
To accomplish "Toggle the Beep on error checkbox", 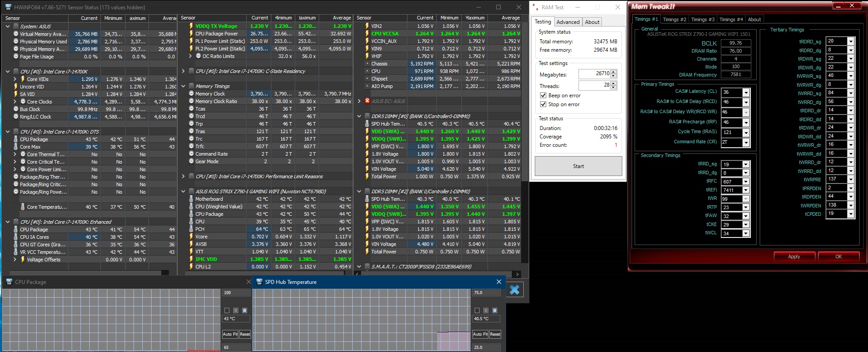I will click(543, 96).
